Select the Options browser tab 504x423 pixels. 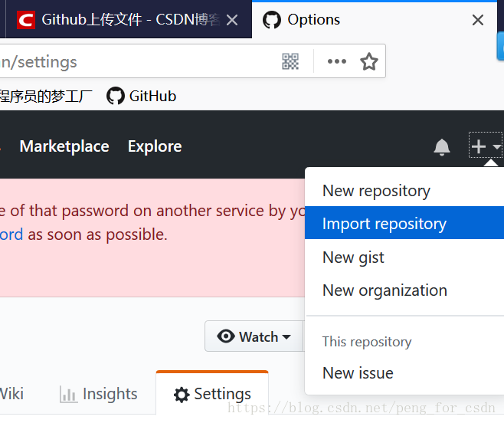374,19
